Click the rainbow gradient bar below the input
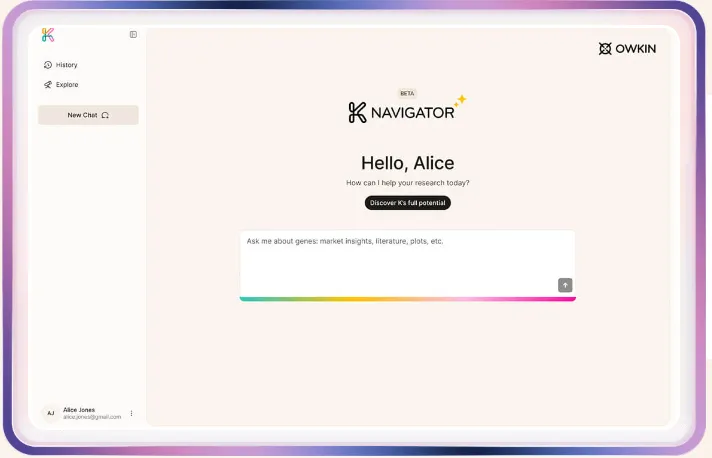The width and height of the screenshot is (712, 458). click(x=407, y=299)
